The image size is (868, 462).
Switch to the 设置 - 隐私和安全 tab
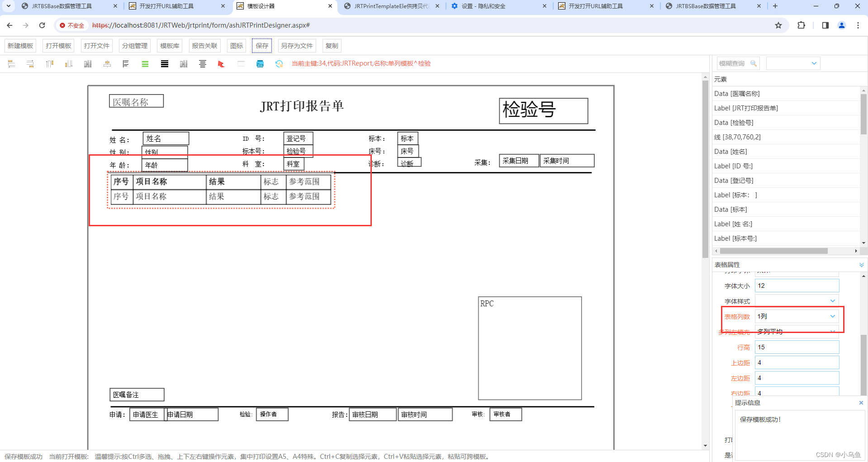click(x=499, y=6)
